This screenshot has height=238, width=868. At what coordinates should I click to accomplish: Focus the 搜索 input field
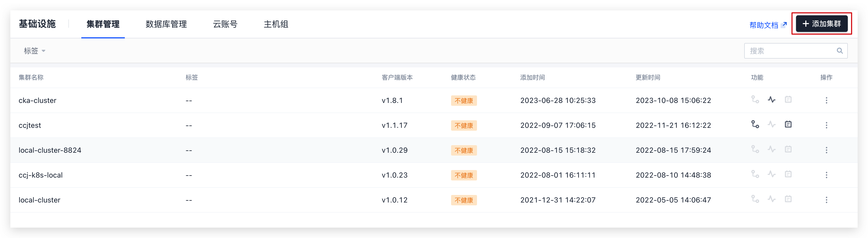coord(795,51)
